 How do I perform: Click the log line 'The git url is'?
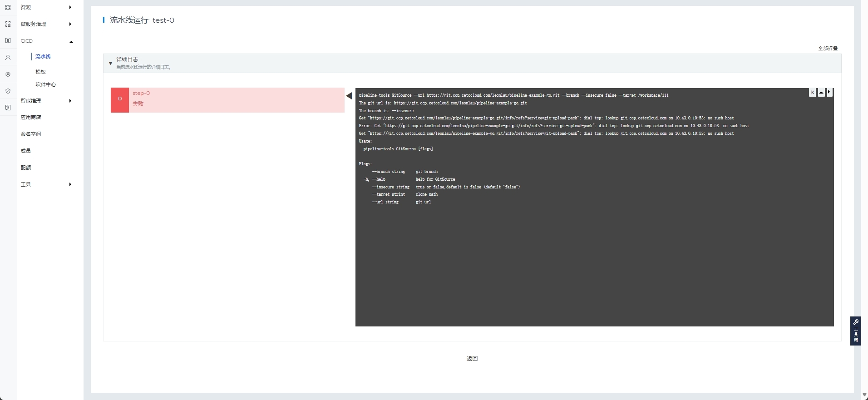click(x=443, y=103)
